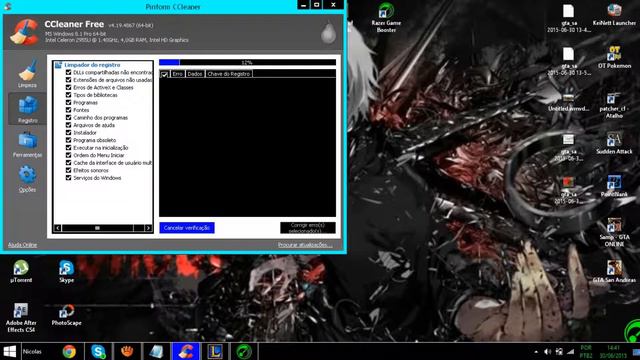
Task: Open Skype desktop shortcut
Action: [x=66, y=271]
